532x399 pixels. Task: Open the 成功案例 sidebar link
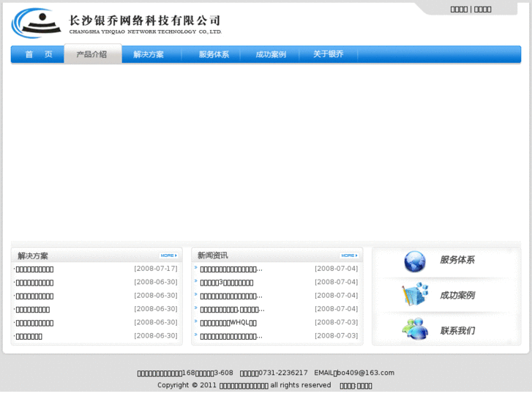click(x=457, y=296)
